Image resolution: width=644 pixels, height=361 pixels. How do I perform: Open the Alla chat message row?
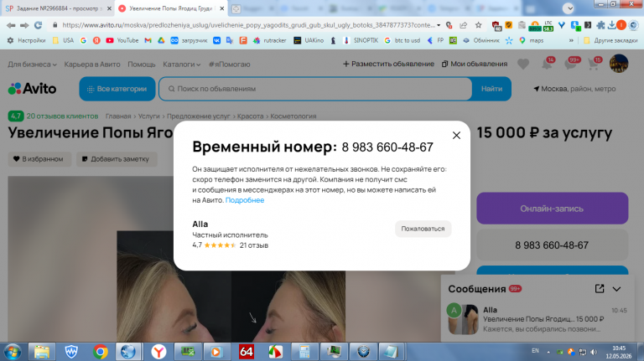538,319
